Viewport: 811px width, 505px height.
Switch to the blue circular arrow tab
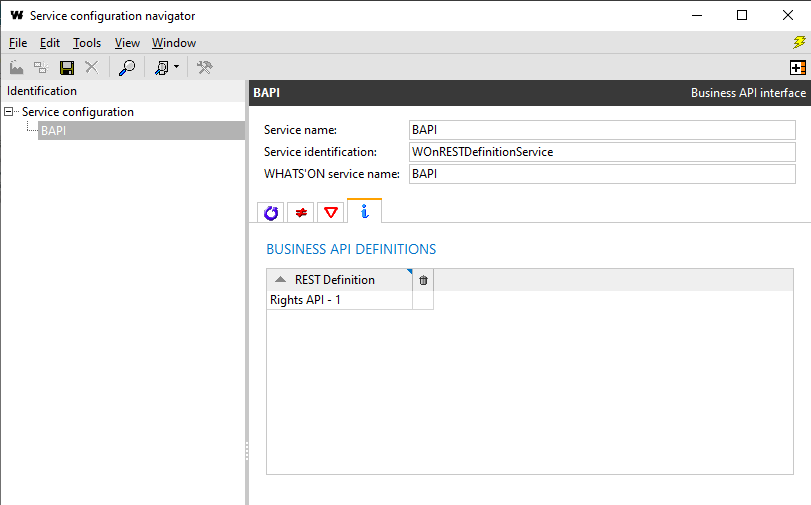[270, 212]
